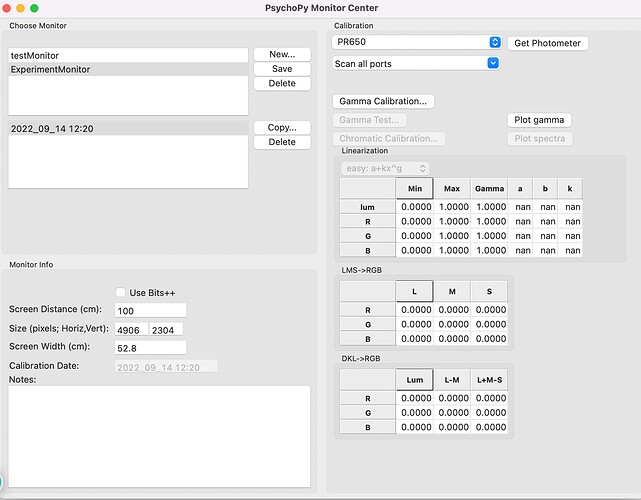The height and width of the screenshot is (500, 641).
Task: Click the lum row header in Linearization
Action: pyautogui.click(x=368, y=207)
